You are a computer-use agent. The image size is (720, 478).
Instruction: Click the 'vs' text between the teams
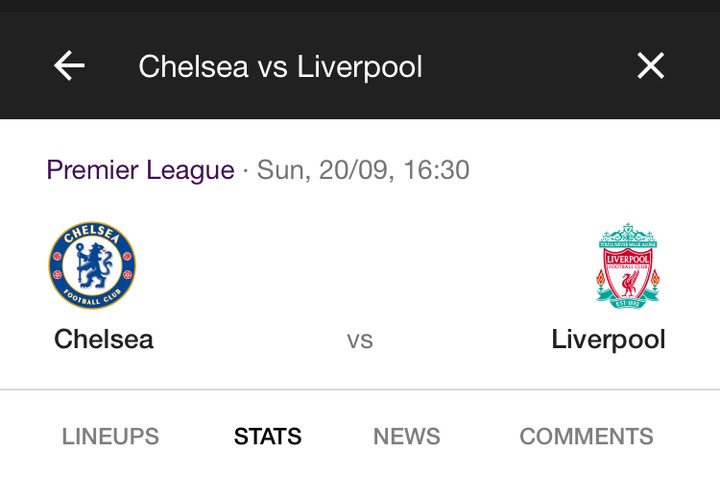[360, 340]
